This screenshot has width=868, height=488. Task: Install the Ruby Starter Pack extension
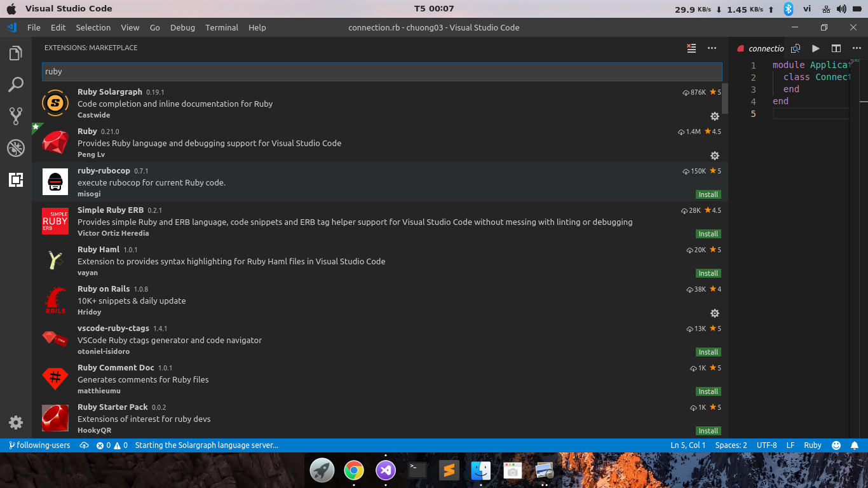point(709,431)
